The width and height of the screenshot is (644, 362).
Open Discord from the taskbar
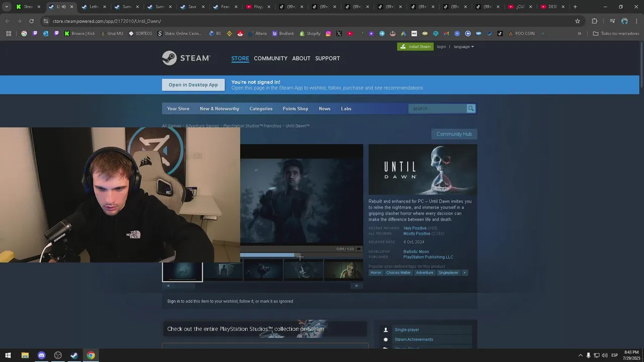coord(41,355)
